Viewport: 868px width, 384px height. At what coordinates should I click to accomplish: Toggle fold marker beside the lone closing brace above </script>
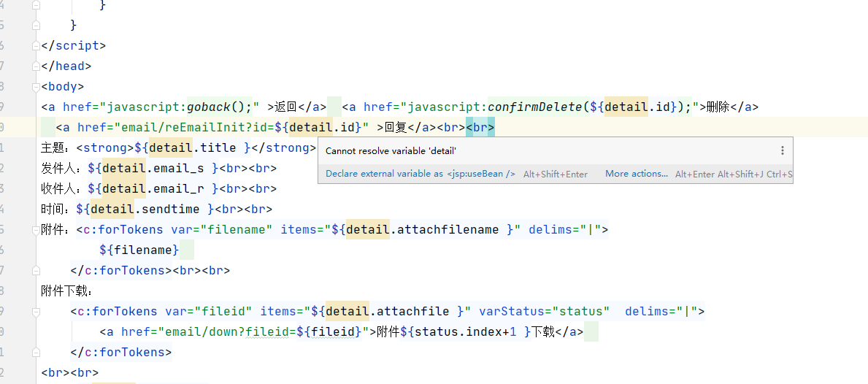(37, 26)
